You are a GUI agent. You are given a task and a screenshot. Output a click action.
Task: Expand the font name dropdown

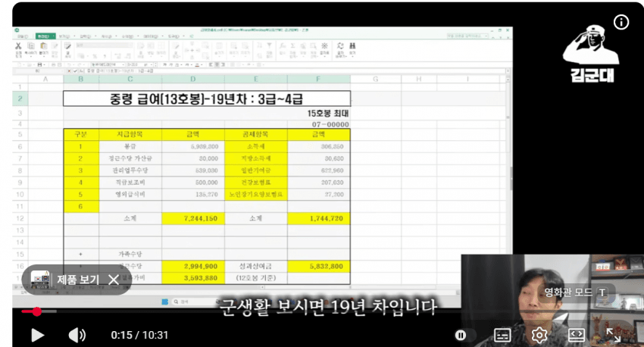tap(123, 64)
